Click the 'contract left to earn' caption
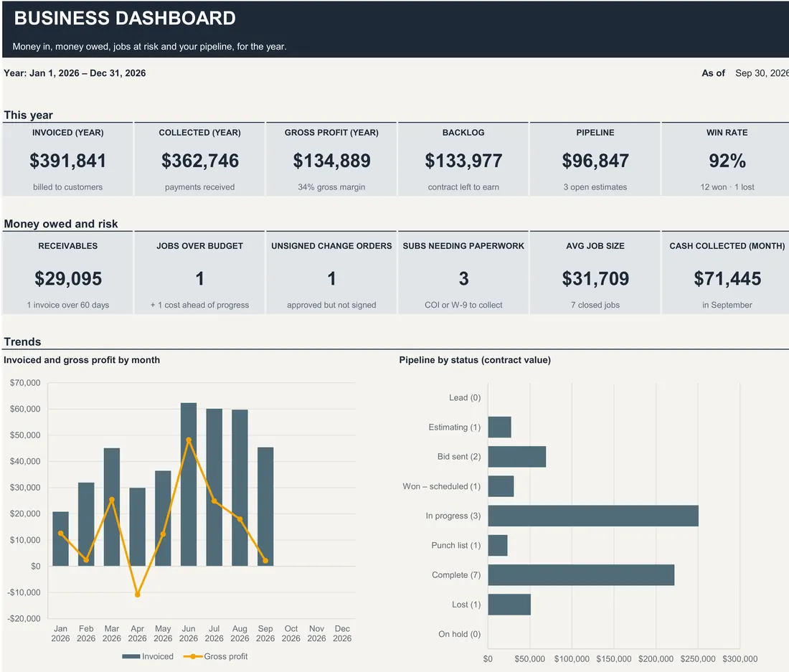The width and height of the screenshot is (789, 672). coord(463,187)
